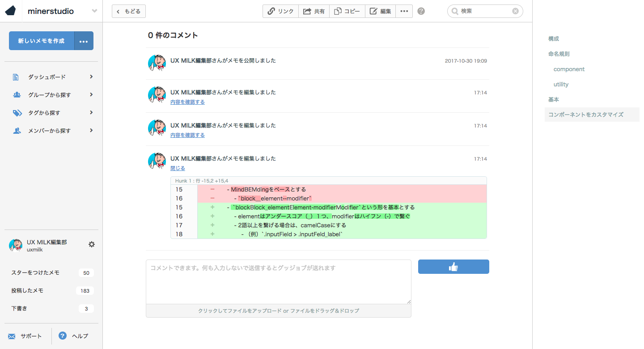
Task: Send a good job with thumbs-up button
Action: click(453, 267)
